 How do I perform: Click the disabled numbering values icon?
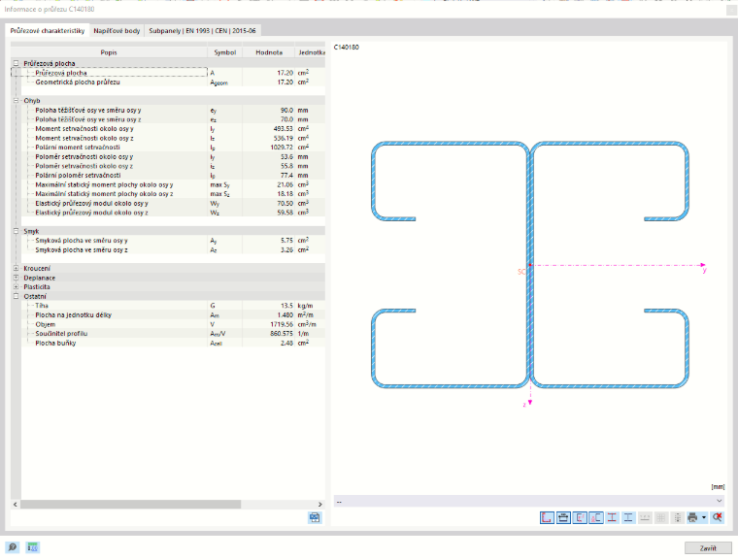click(x=645, y=517)
